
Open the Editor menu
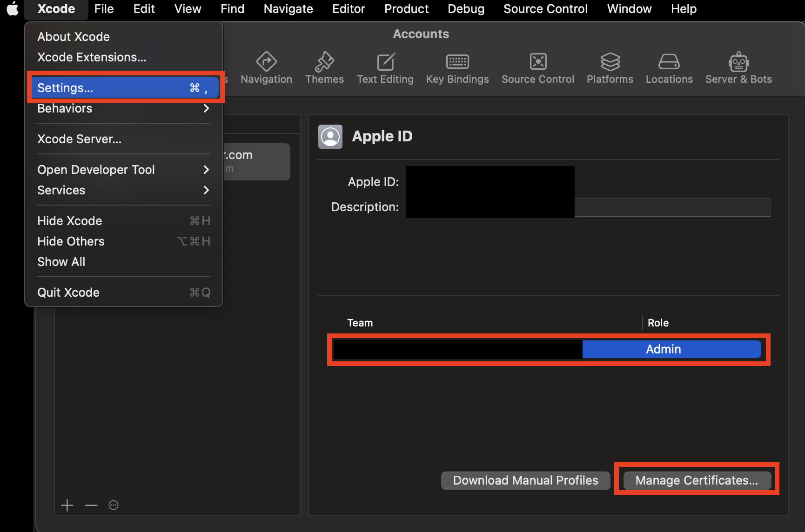click(349, 9)
